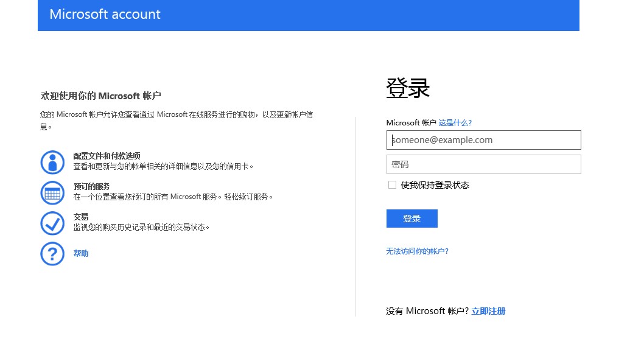
Task: Click the 查看和更新与您的帐单 description text
Action: point(163,166)
